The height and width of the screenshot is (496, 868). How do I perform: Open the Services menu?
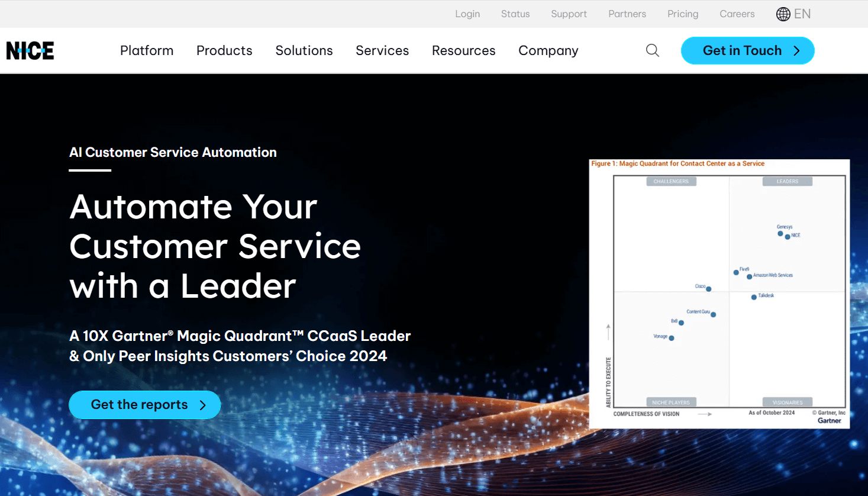382,50
